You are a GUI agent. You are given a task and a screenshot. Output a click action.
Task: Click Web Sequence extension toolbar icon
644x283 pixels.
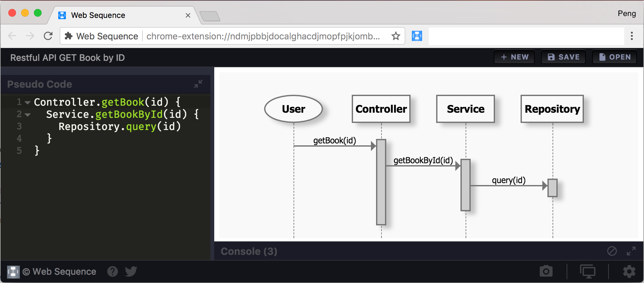pos(417,36)
